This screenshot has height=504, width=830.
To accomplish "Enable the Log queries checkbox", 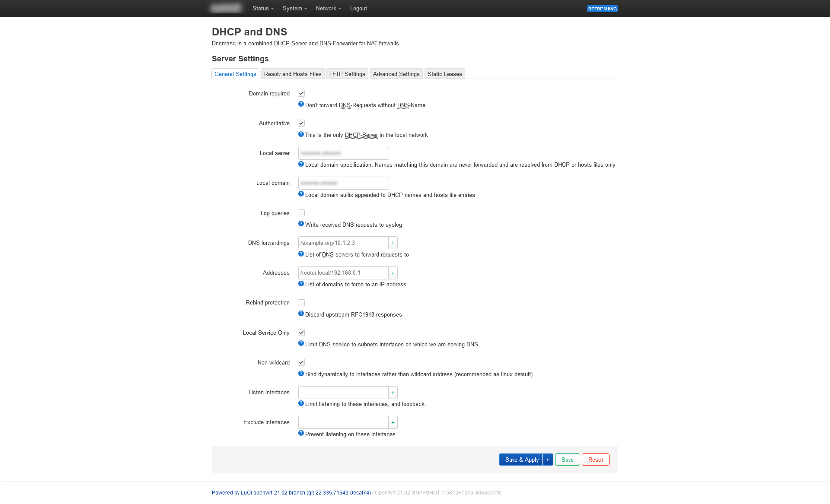I will coord(301,213).
